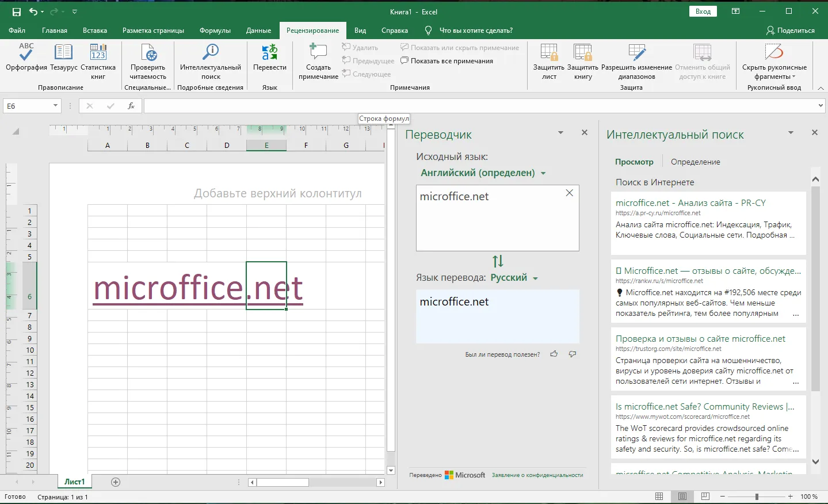Image resolution: width=828 pixels, height=504 pixels.
Task: Click Заявление о конфиденциальности link
Action: 537,475
